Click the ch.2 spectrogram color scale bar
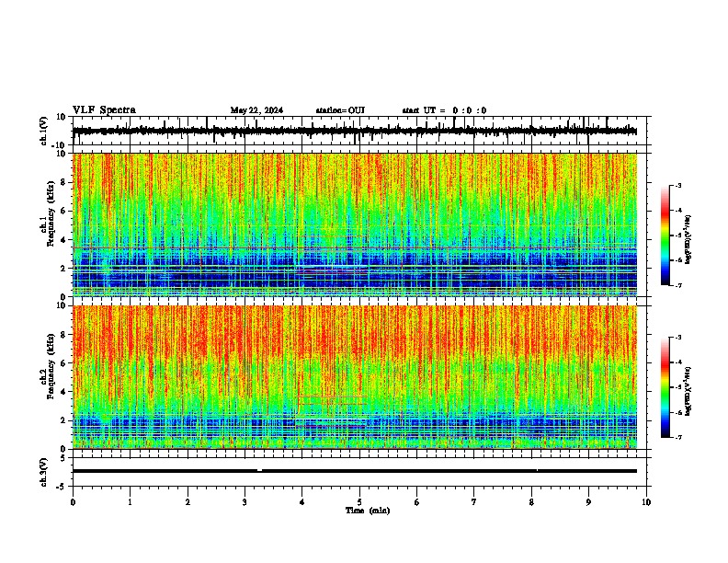Screen dimensions: 728x563 [665, 387]
